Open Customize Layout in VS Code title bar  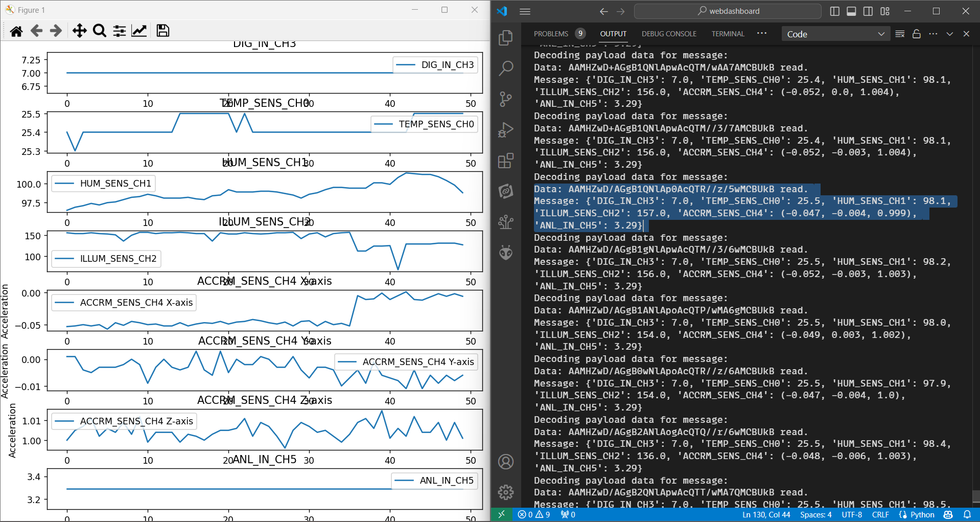click(x=885, y=11)
